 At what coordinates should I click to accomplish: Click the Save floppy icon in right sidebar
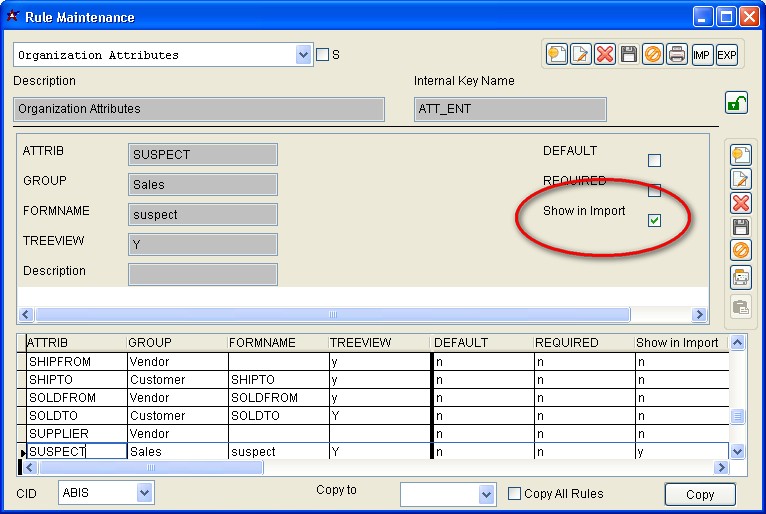click(741, 227)
